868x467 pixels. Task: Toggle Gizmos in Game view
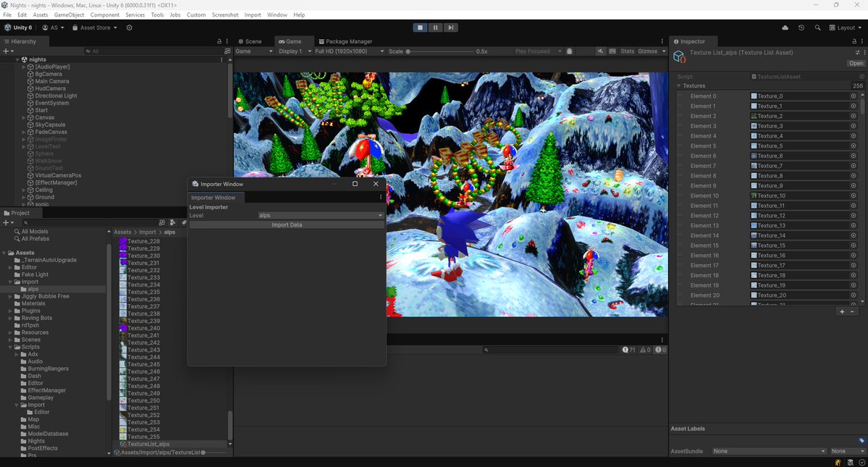648,51
